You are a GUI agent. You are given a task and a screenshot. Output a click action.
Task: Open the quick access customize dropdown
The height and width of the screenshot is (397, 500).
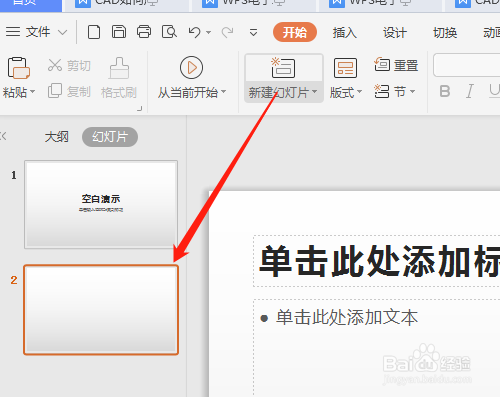(253, 32)
